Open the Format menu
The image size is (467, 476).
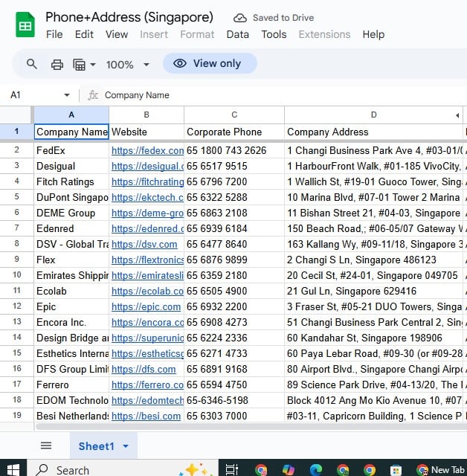coord(197,34)
